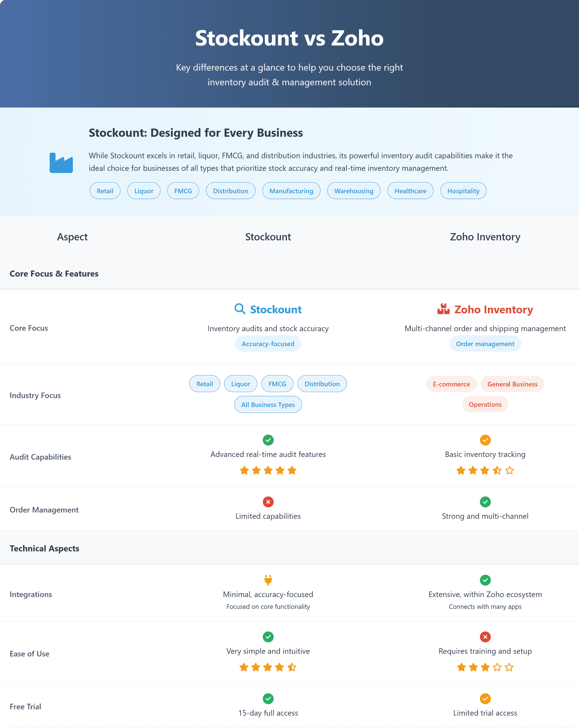Image resolution: width=579 pixels, height=728 pixels.
Task: Click the Integrations row label
Action: click(x=31, y=594)
